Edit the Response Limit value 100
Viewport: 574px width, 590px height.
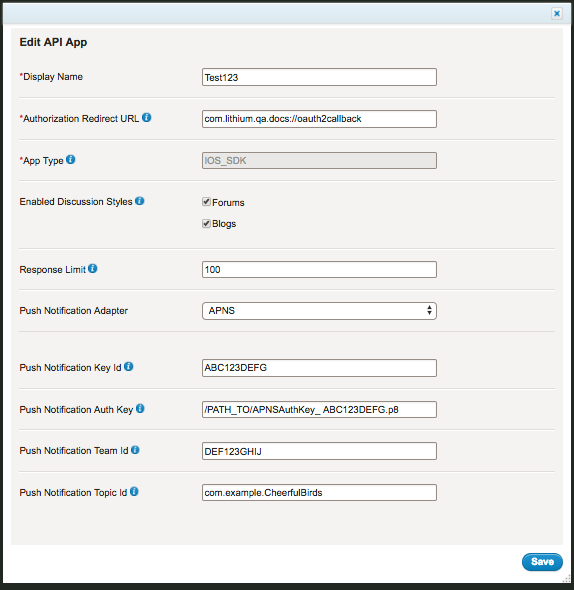click(319, 269)
